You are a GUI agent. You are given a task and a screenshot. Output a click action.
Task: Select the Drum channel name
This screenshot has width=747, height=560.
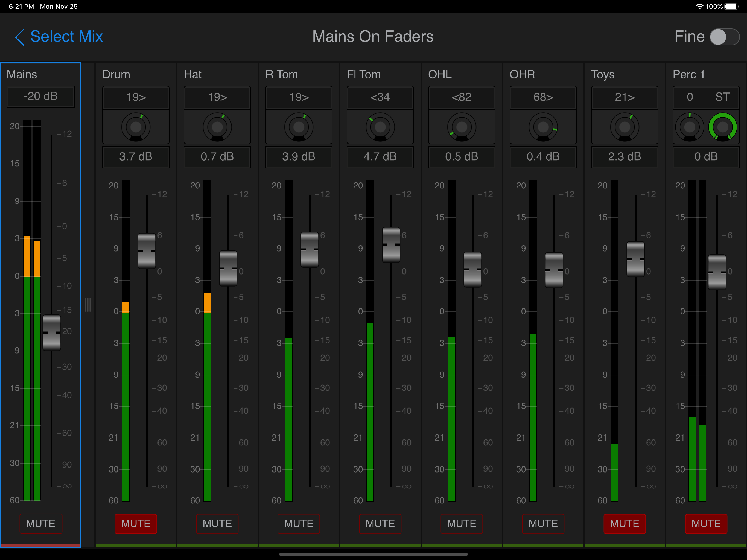116,74
